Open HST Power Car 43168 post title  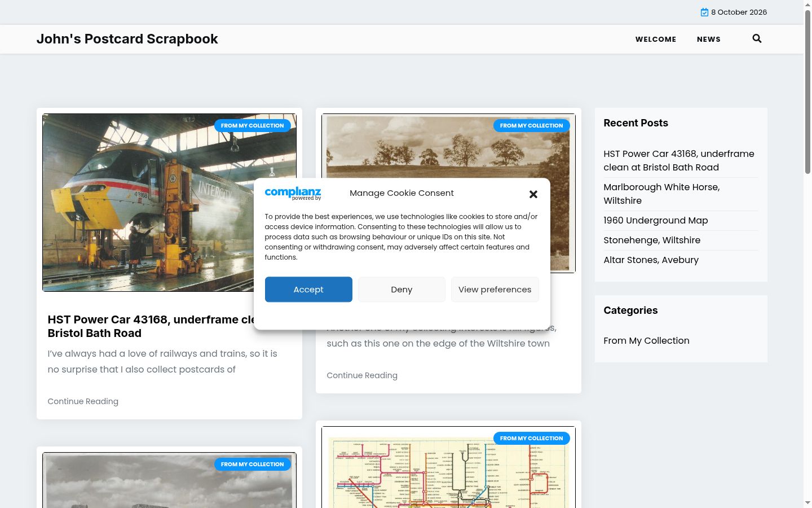(x=151, y=326)
